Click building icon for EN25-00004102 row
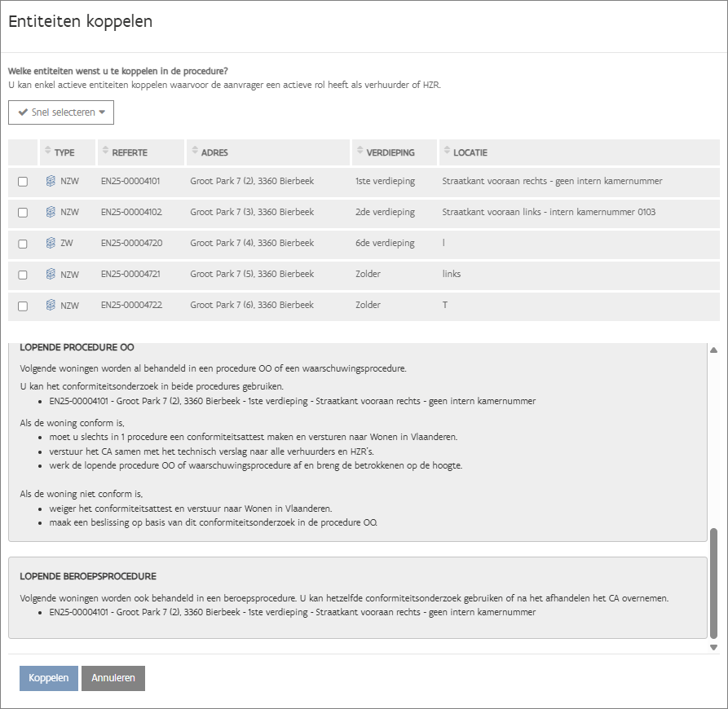The height and width of the screenshot is (709, 728). pyautogui.click(x=51, y=212)
